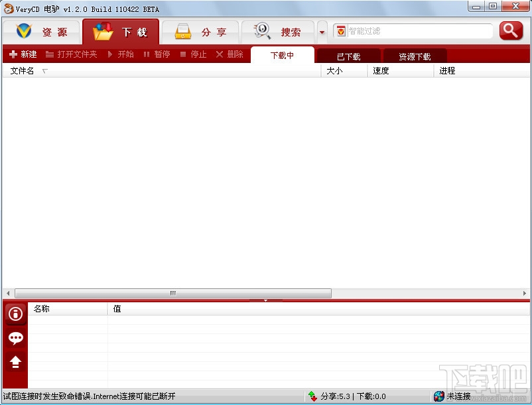
Task: Delete selected item with 删除
Action: coord(230,54)
